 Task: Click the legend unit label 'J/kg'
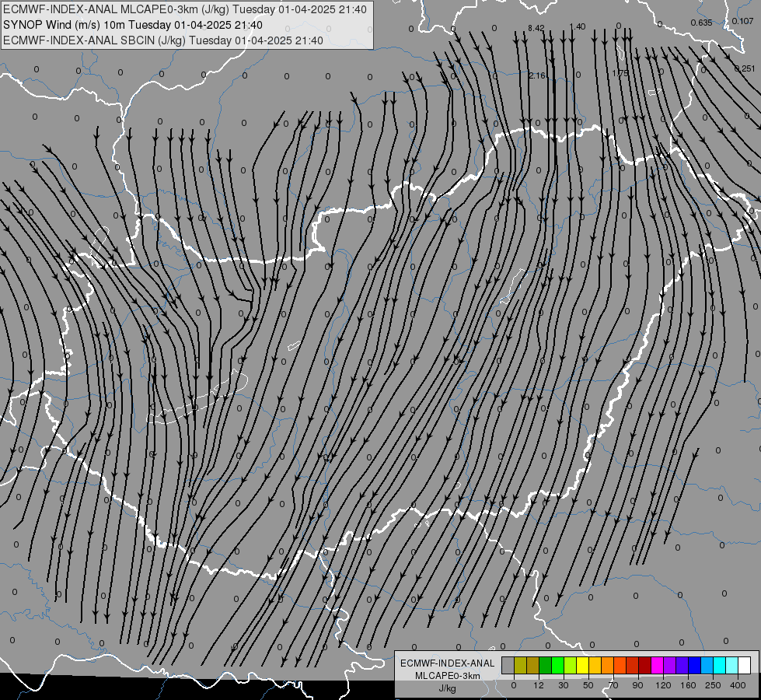point(447,688)
